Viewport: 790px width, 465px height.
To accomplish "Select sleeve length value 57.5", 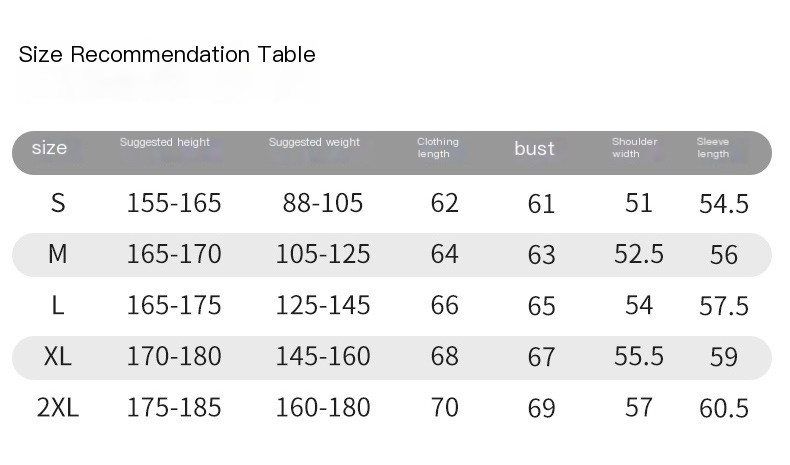I will [x=724, y=306].
